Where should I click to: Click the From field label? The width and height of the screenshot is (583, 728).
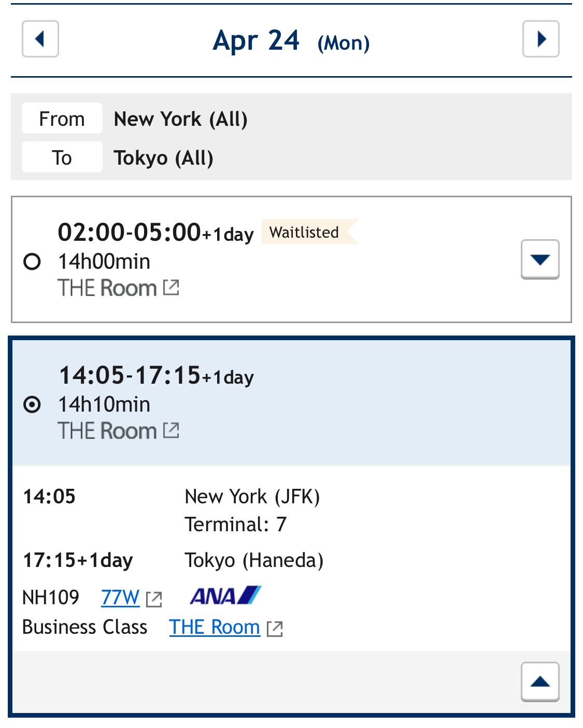coord(61,118)
